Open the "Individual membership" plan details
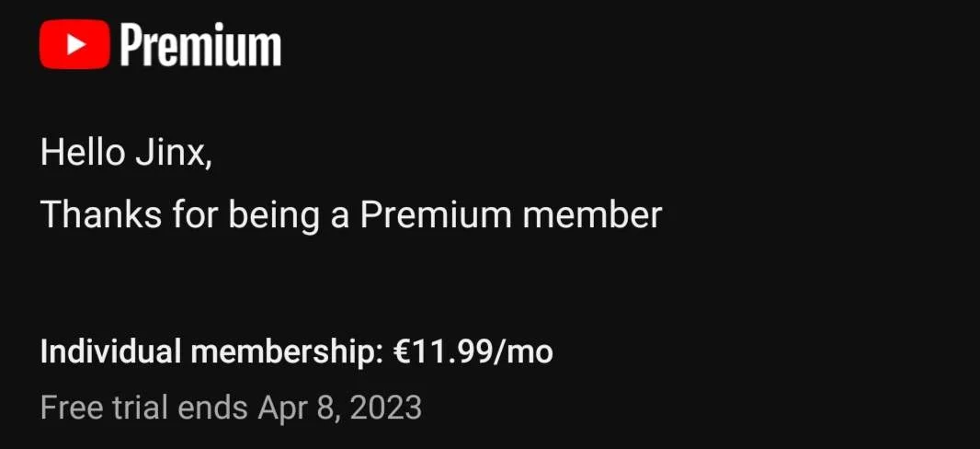The height and width of the screenshot is (449, 980). click(297, 352)
